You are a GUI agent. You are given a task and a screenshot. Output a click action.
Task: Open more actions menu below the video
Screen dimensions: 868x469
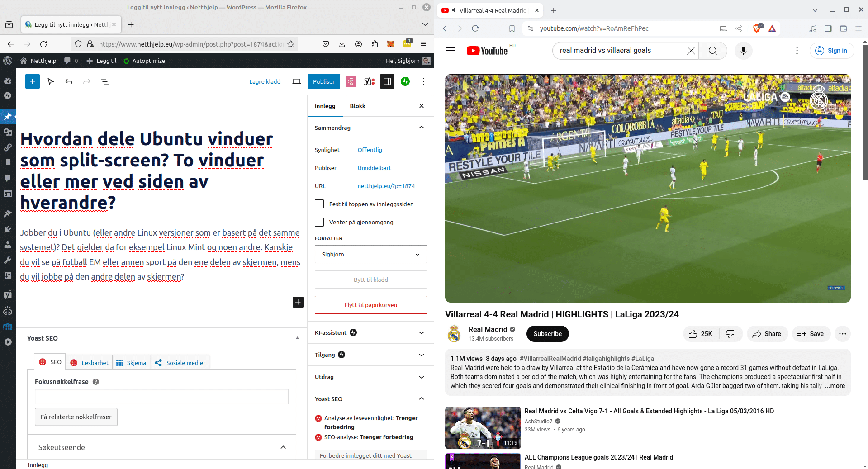842,334
